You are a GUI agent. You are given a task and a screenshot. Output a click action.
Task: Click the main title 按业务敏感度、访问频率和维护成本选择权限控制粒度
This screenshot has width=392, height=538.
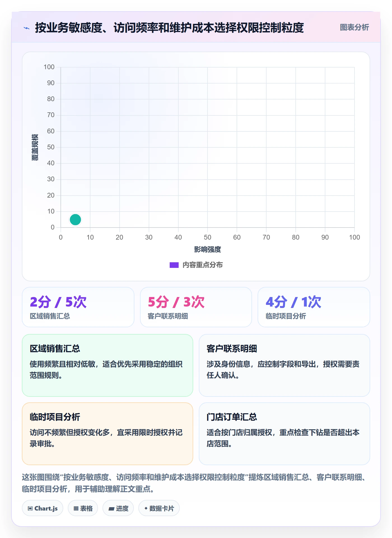(169, 28)
